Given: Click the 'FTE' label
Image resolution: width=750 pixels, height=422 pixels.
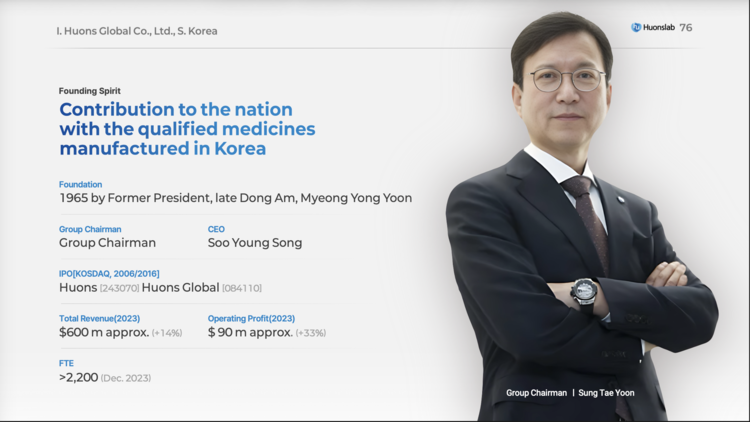Looking at the screenshot, I should (66, 363).
